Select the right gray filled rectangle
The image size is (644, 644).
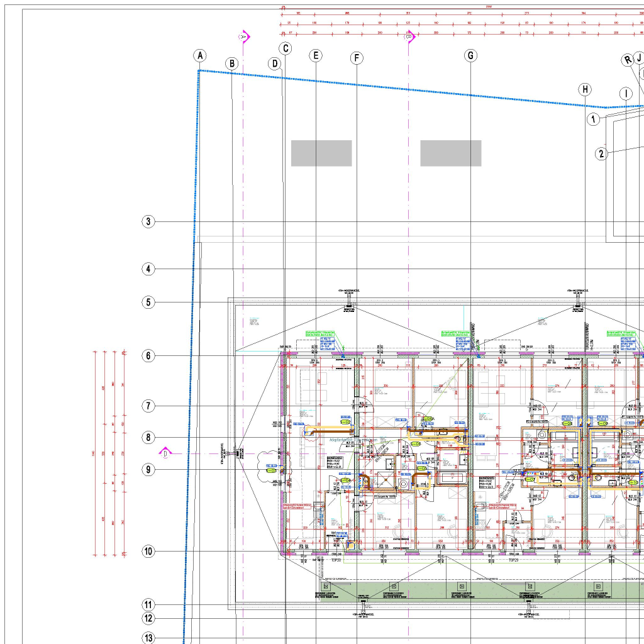[451, 153]
